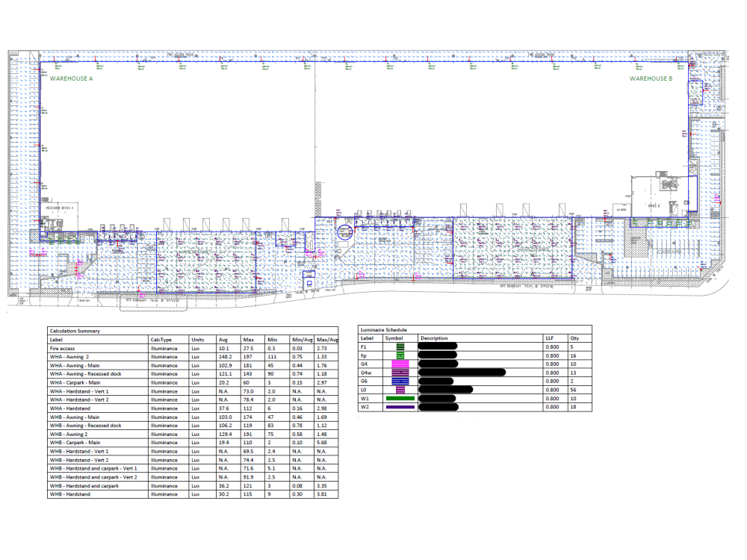Select WHB - Hardstand - Vert 1 label
The width and height of the screenshot is (747, 560).
79,452
